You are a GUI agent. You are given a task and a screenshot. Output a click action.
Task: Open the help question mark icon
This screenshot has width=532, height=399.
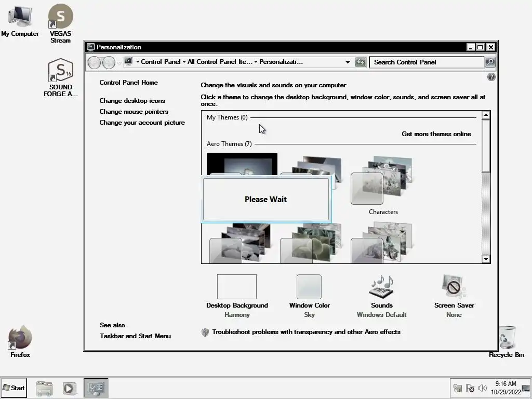click(491, 77)
